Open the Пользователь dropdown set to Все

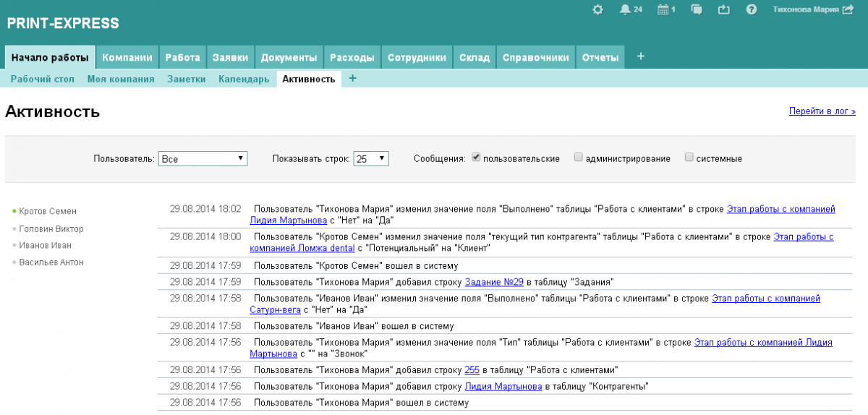point(203,158)
